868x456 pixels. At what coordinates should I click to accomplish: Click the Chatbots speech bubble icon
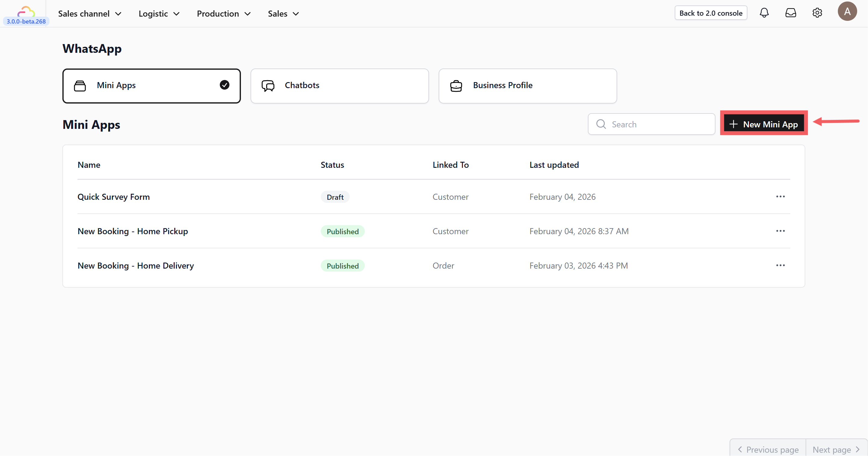pos(268,86)
